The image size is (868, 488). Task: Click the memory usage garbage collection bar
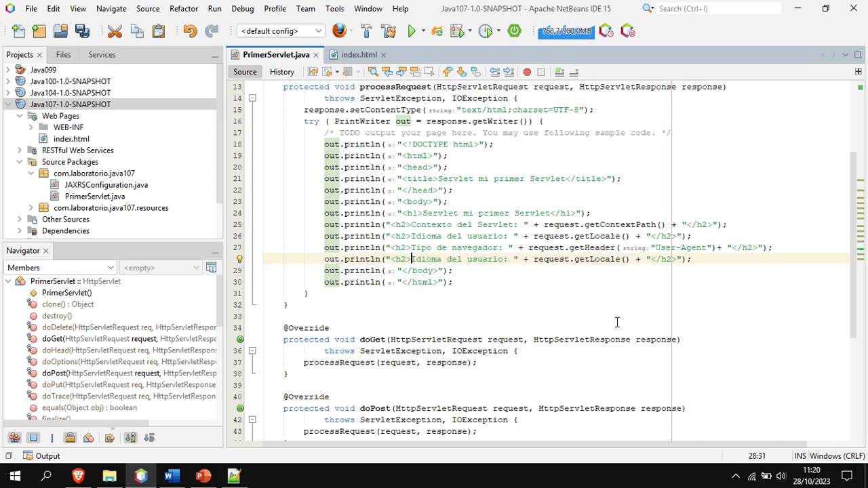pos(566,31)
